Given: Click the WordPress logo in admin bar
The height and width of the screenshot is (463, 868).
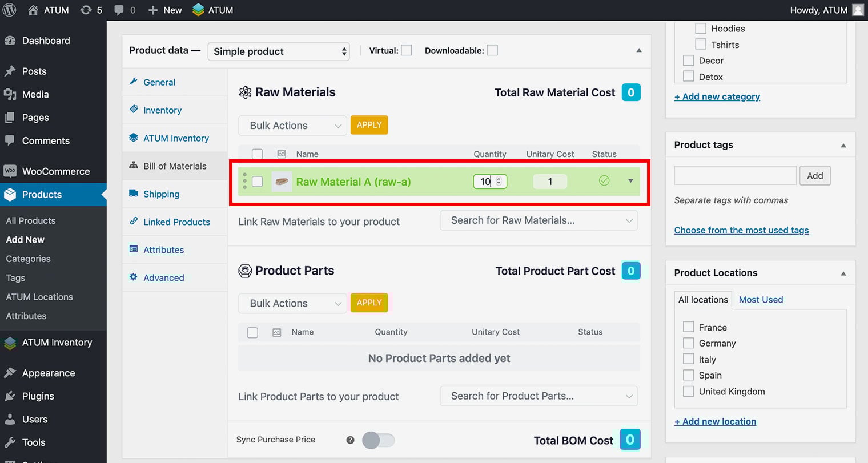Looking at the screenshot, I should [10, 10].
